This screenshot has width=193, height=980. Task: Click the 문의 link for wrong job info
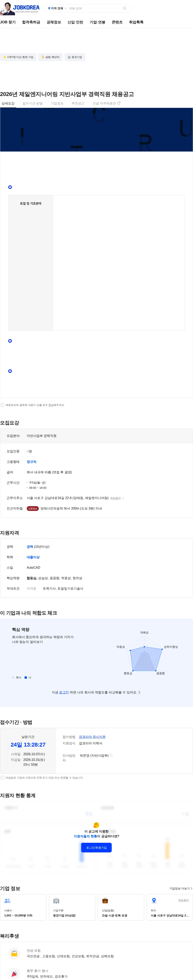point(50,405)
